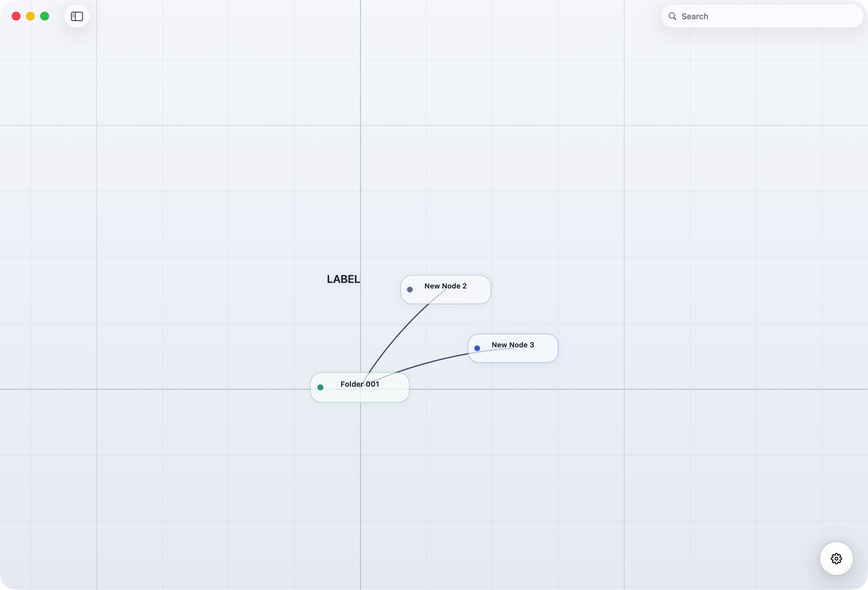Maximize the window with the green button
Image resolution: width=868 pixels, height=590 pixels.
click(45, 16)
